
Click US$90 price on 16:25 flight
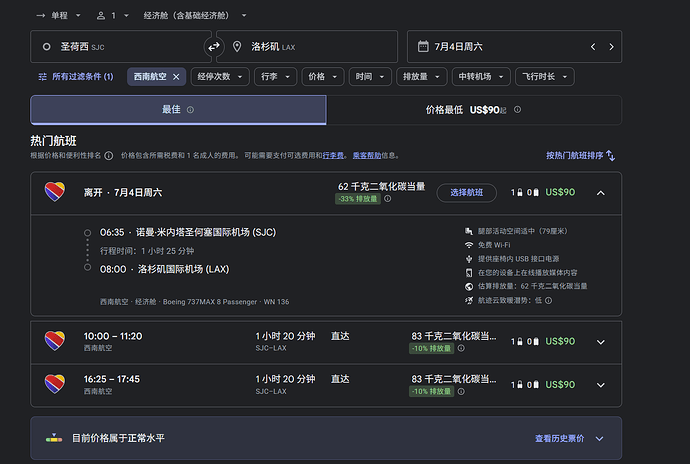tap(560, 384)
